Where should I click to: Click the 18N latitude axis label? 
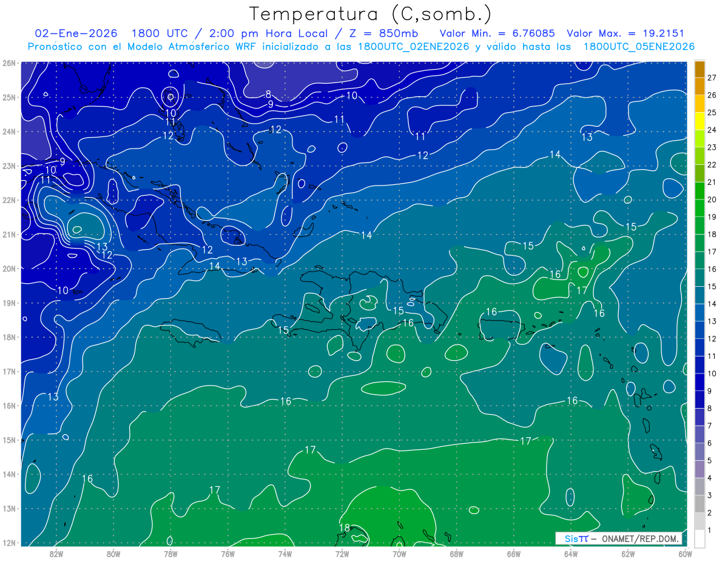pos(8,337)
